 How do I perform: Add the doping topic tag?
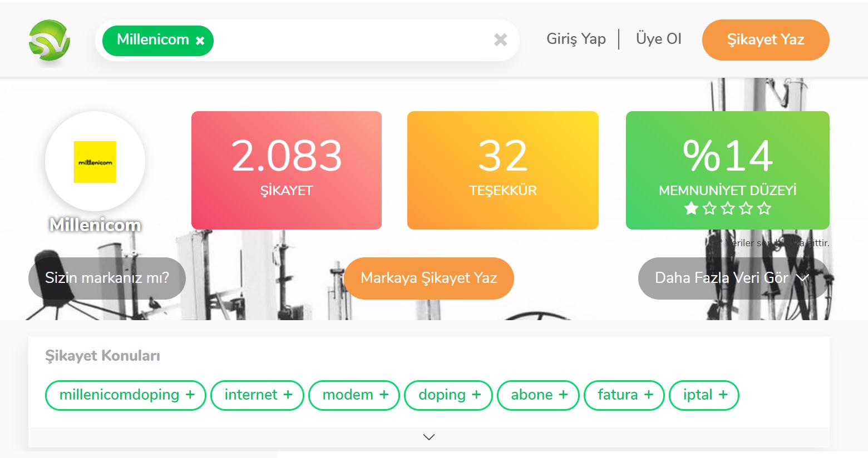pos(448,395)
